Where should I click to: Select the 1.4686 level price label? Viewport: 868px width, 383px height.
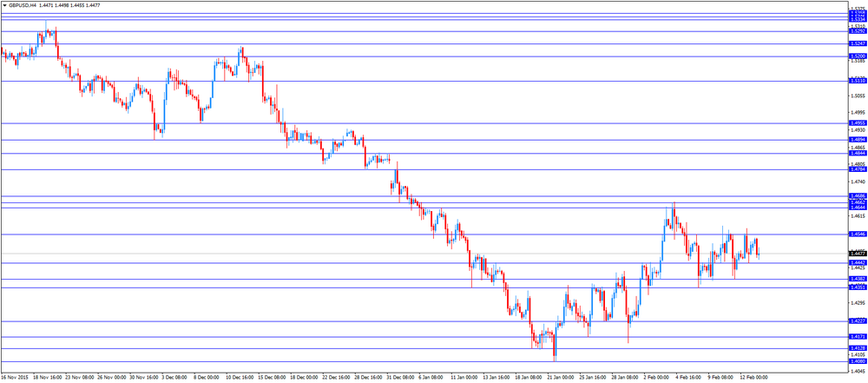[858, 196]
